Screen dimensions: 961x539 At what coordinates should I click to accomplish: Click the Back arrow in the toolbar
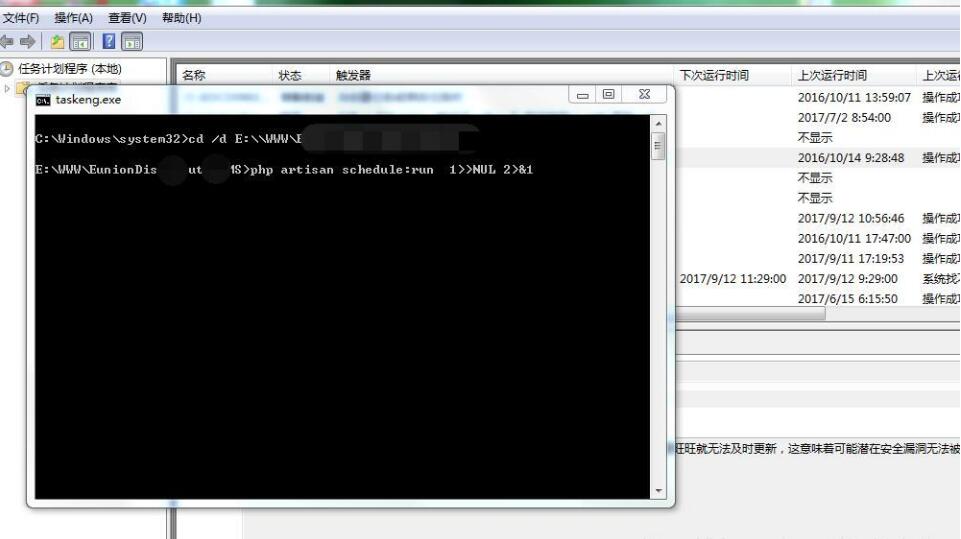click(x=7, y=42)
